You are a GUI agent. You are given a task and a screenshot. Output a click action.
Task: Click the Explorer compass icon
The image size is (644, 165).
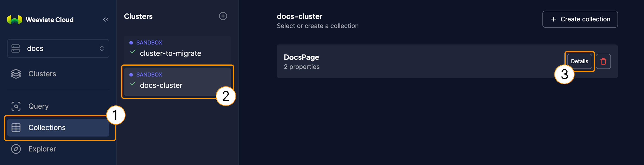[x=16, y=149]
